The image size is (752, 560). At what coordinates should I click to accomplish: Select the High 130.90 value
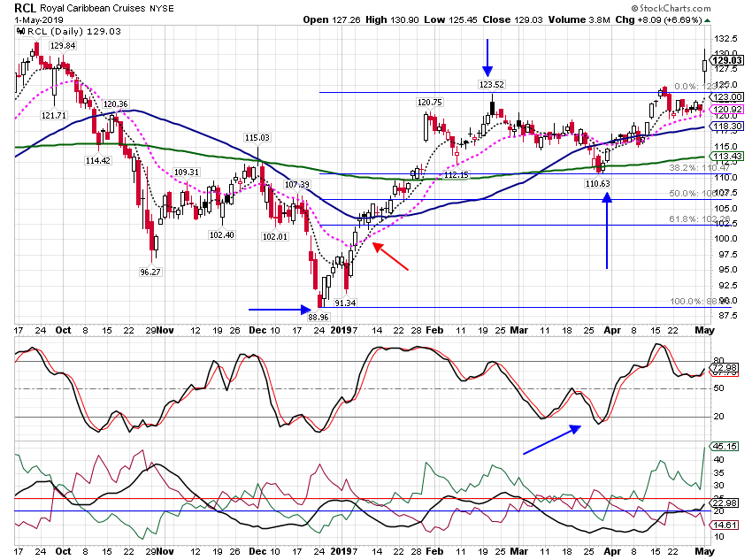392,20
